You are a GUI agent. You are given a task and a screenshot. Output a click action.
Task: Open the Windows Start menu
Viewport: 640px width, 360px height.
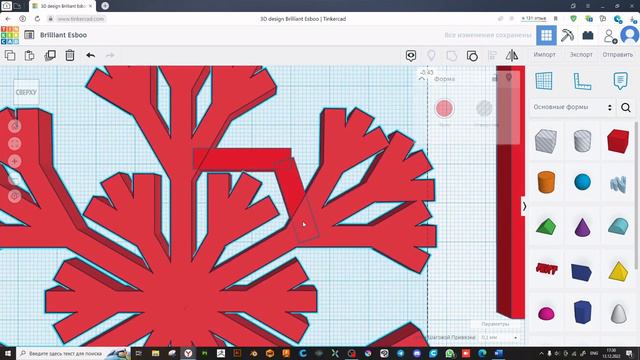pos(7,353)
